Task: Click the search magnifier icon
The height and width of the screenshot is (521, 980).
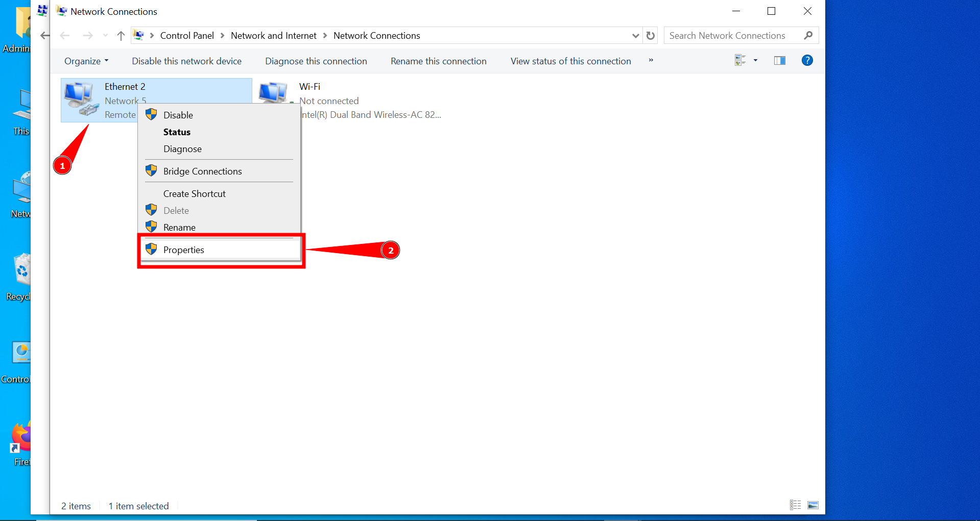Action: [808, 36]
